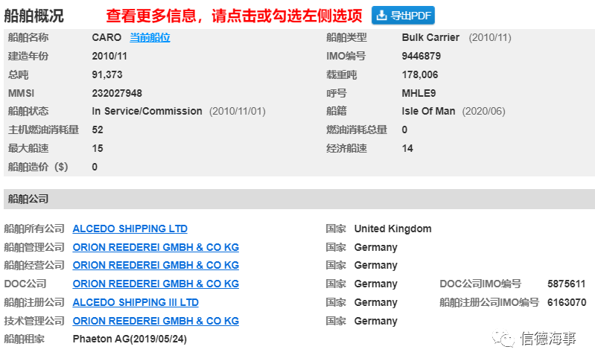Click the MMSI value 232027948
The width and height of the screenshot is (595, 364).
117,93
